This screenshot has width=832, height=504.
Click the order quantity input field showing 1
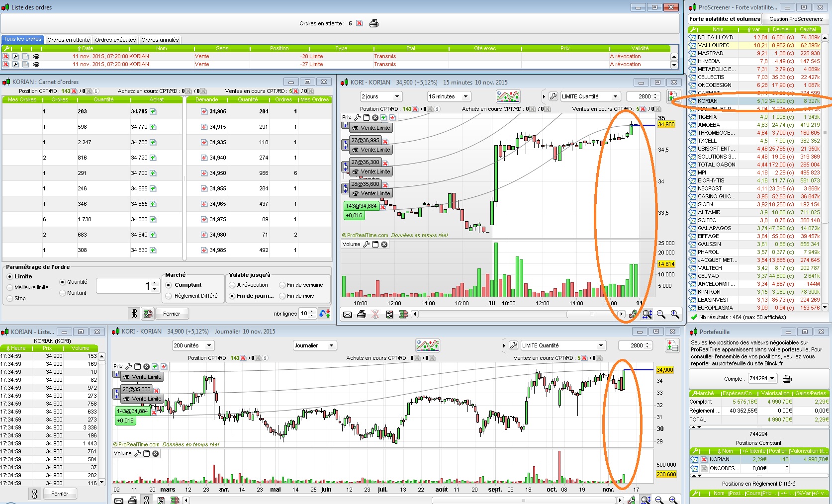coord(127,286)
